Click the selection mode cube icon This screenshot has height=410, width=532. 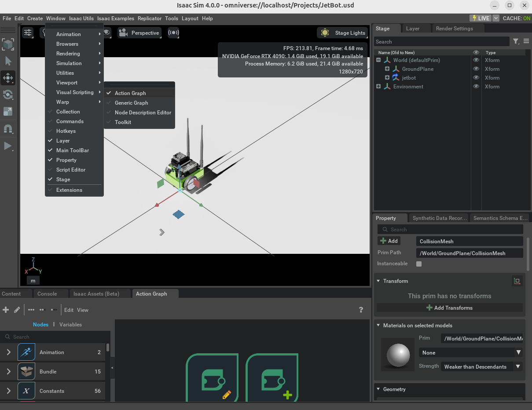point(8,44)
